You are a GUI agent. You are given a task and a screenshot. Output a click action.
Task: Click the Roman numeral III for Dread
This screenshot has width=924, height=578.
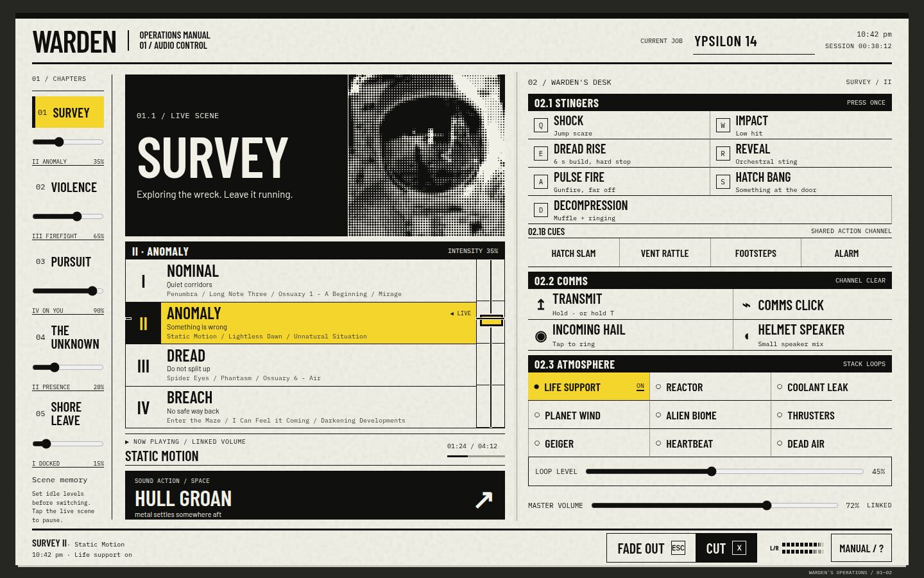click(143, 366)
